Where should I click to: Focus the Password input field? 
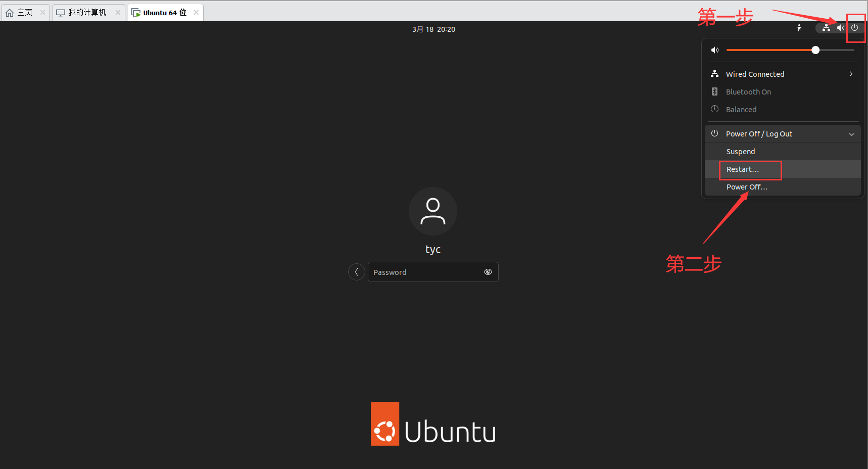(x=433, y=272)
